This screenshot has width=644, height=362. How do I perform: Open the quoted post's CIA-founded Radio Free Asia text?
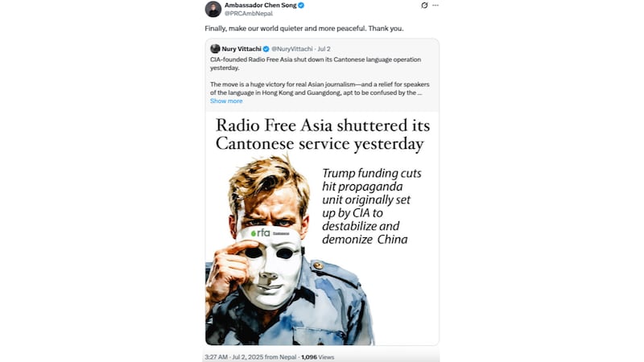click(x=316, y=64)
